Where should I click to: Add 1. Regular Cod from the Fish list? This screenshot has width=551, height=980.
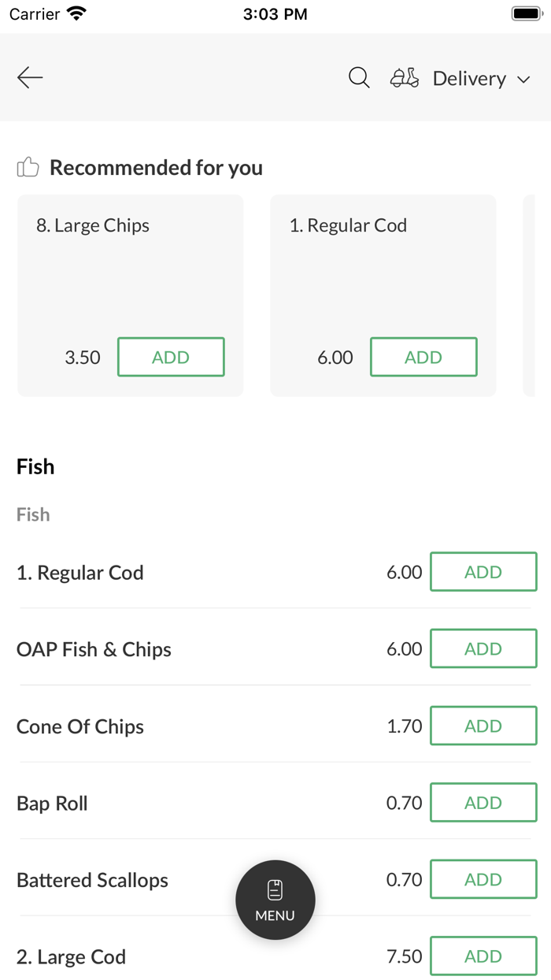pyautogui.click(x=483, y=572)
